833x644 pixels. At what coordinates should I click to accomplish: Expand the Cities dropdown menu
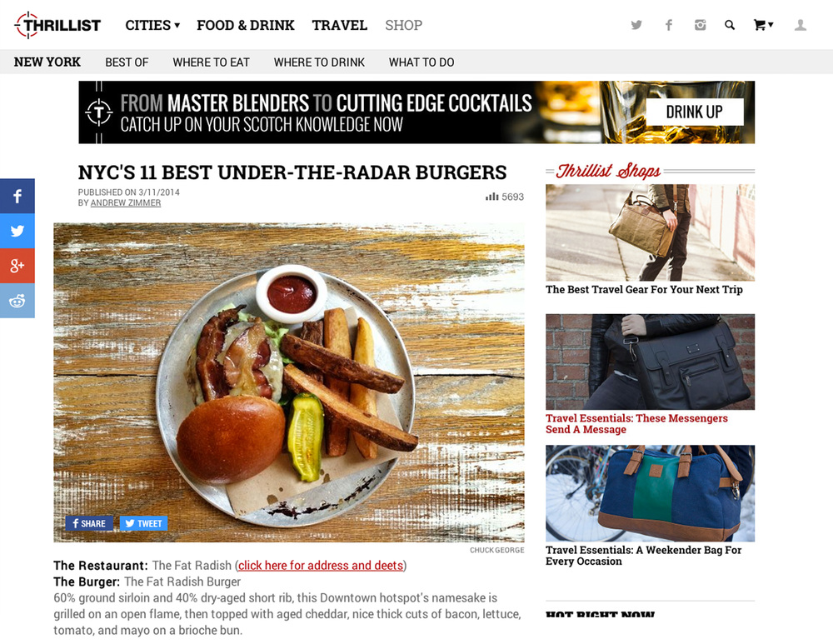coord(152,25)
